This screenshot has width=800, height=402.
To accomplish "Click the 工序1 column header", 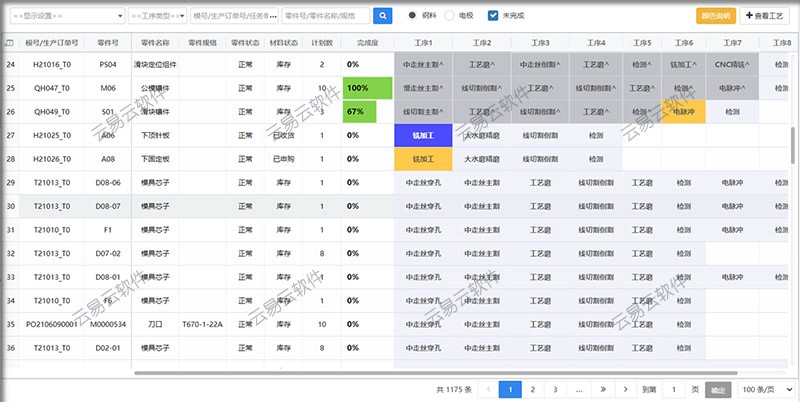I will pyautogui.click(x=423, y=43).
